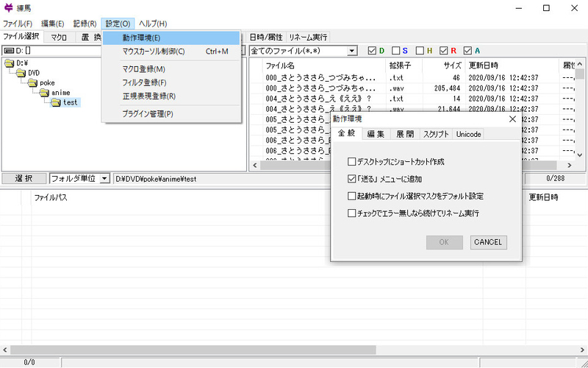The height and width of the screenshot is (368, 588).
Task: Select the 編集 tab in dialog
Action: (x=376, y=134)
